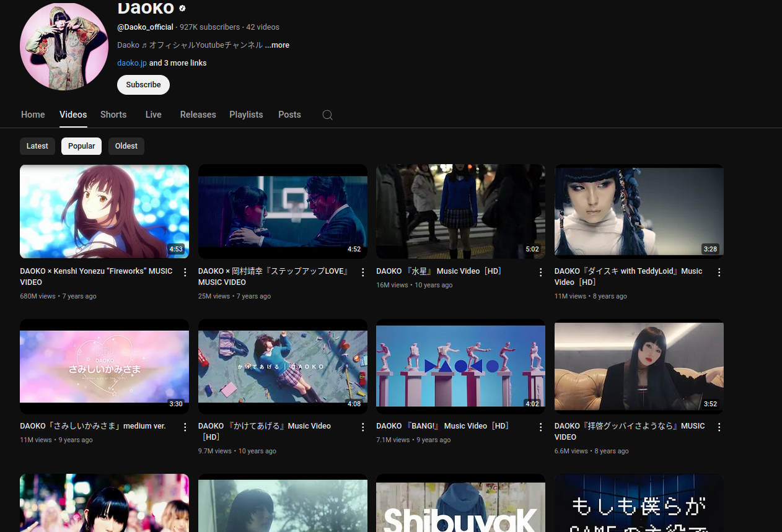Subscribe to the Daoko channel
The image size is (782, 532).
pos(143,85)
